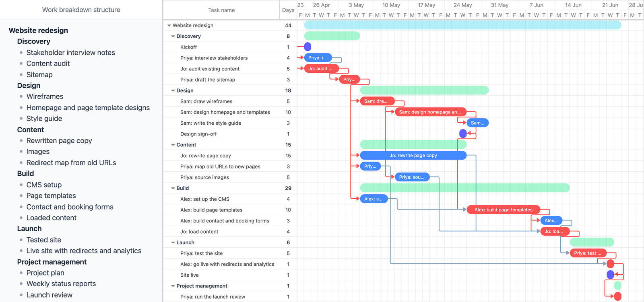
Task: Select the Design sign-off milestone marker
Action: tap(463, 134)
